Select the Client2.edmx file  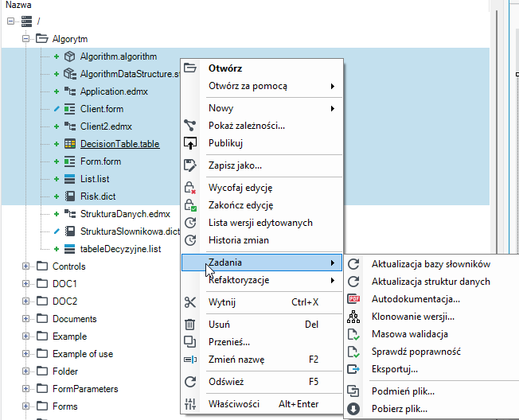coord(106,126)
